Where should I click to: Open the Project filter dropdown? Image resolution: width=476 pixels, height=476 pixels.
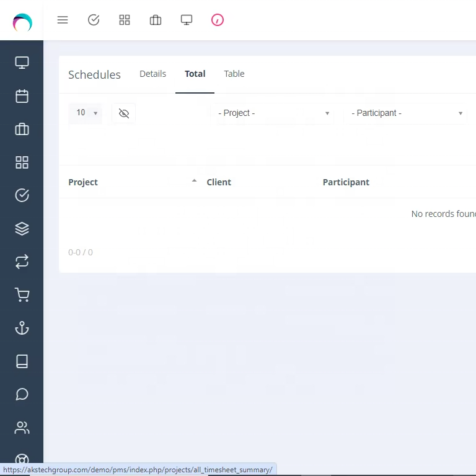(273, 113)
